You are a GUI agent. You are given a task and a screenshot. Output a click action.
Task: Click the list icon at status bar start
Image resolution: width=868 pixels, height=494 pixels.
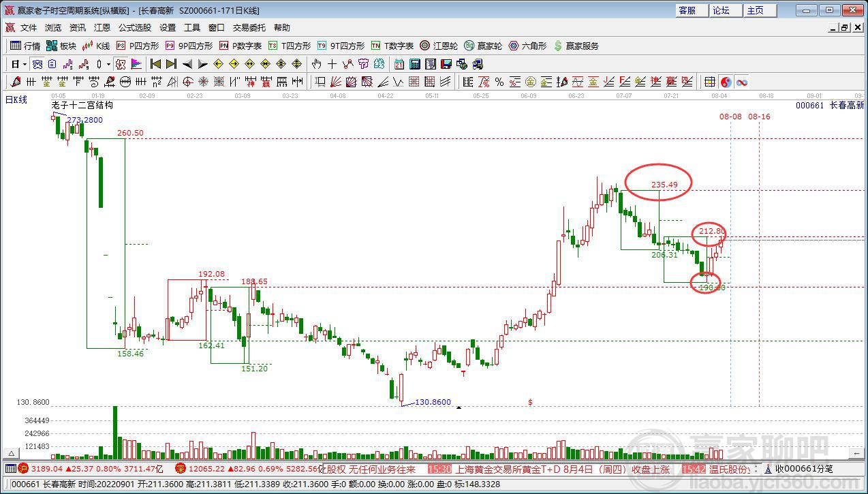pos(10,469)
